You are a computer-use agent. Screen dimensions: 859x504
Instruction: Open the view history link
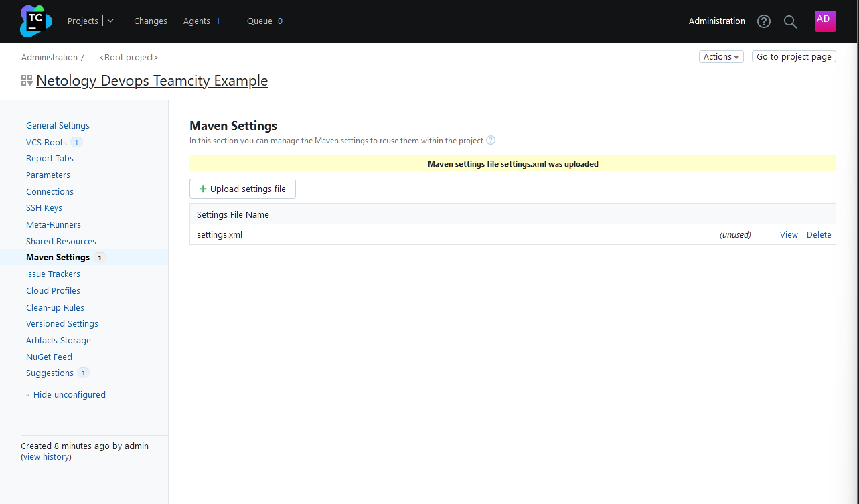(x=46, y=456)
